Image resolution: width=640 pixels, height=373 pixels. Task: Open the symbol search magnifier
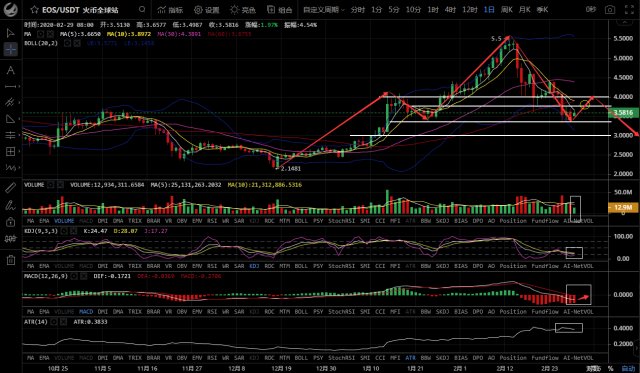[x=142, y=9]
